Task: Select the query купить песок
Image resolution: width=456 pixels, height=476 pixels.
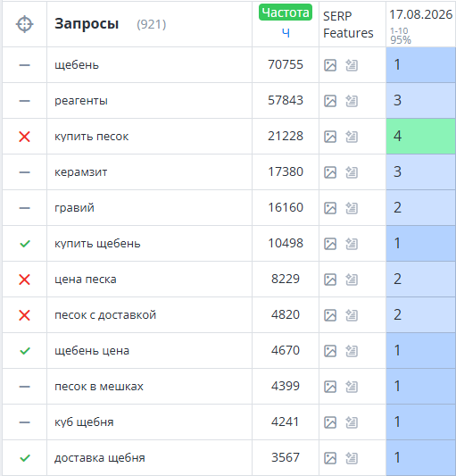Action: pyautogui.click(x=92, y=137)
